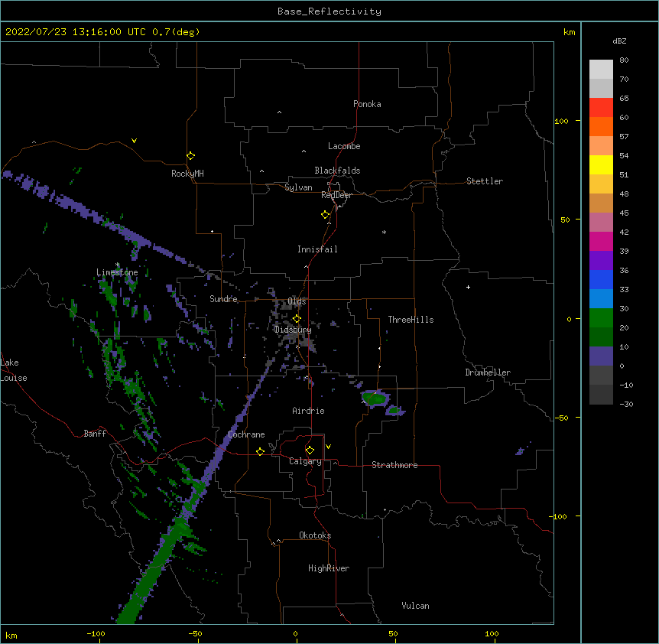Viewport: 659px width, 644px height.
Task: Click the -50 tick label on bottom axis
Action: 195,633
